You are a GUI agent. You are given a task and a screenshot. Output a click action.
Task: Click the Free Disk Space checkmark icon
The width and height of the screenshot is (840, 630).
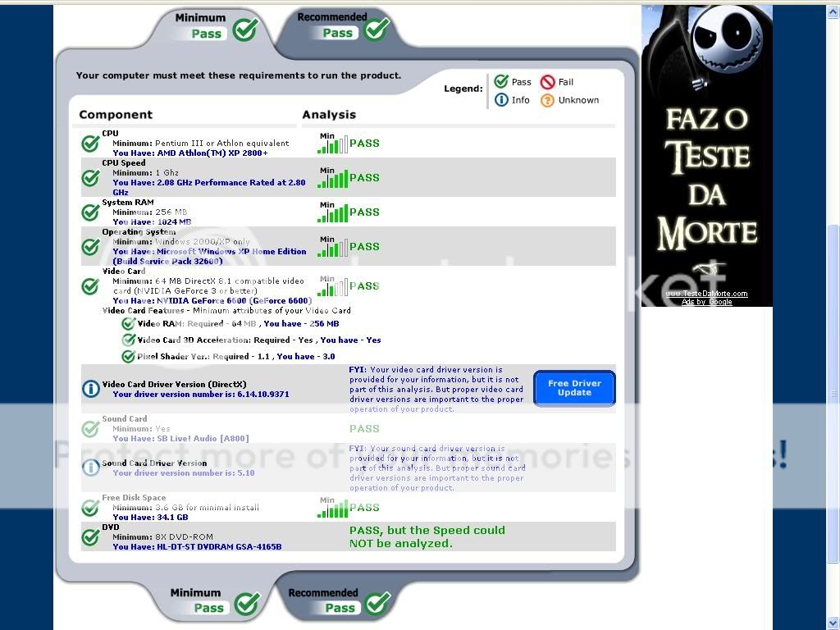coord(90,507)
